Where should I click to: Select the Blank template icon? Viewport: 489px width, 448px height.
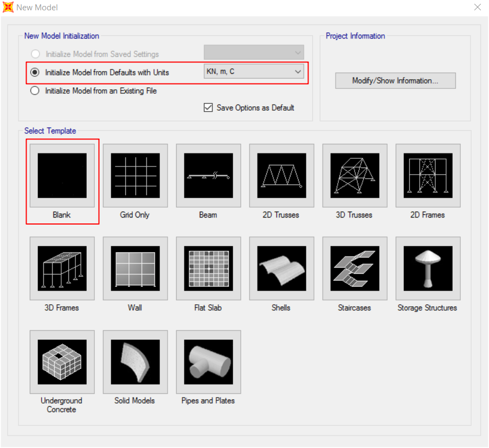(62, 175)
